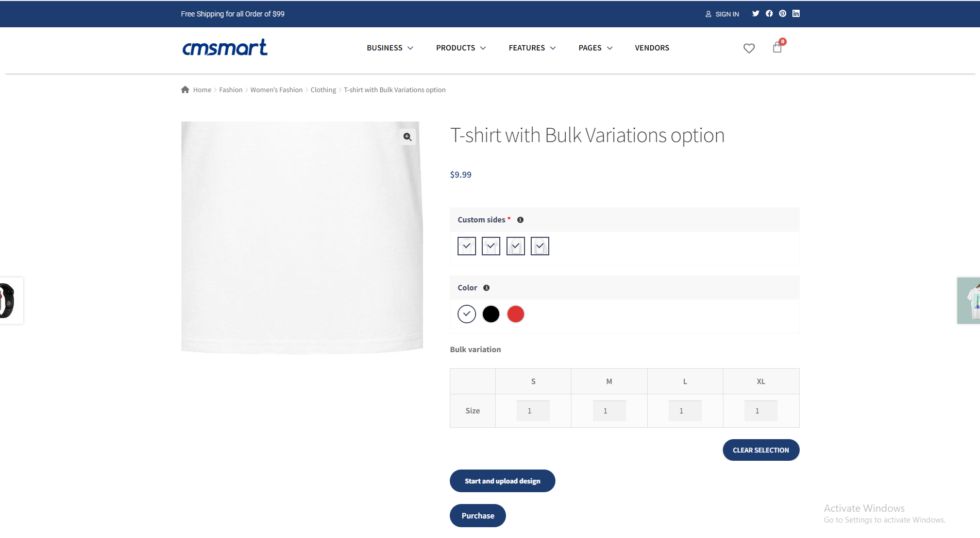Open the Vendors menu item
Screen dimensions: 980x538
click(652, 48)
